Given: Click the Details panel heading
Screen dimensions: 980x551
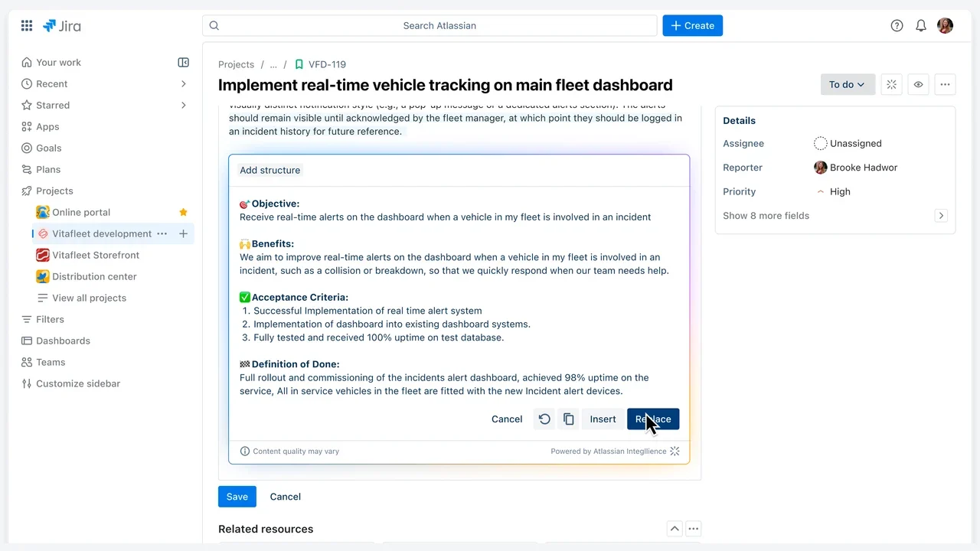Looking at the screenshot, I should pyautogui.click(x=739, y=120).
